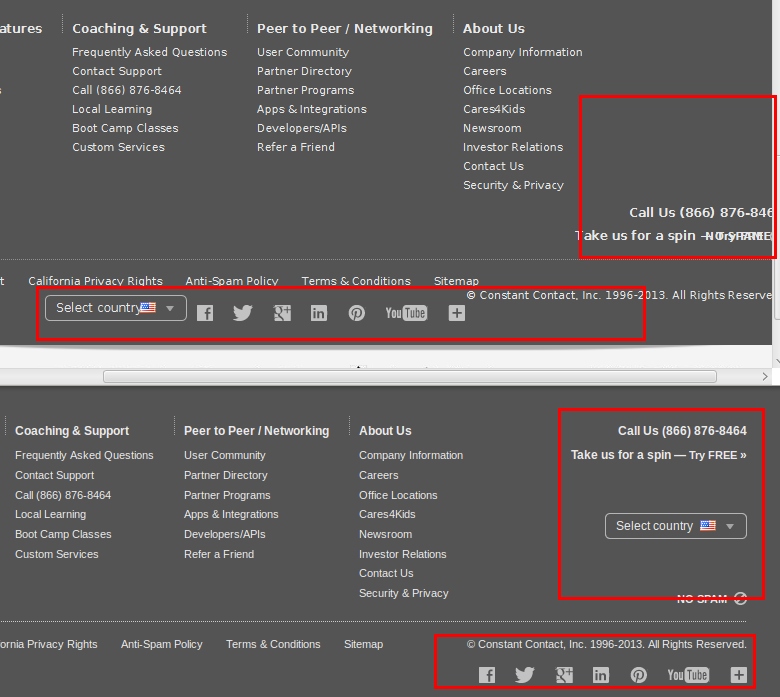780x697 pixels.
Task: Click Investor Relations in the lower footer
Action: tap(402, 554)
